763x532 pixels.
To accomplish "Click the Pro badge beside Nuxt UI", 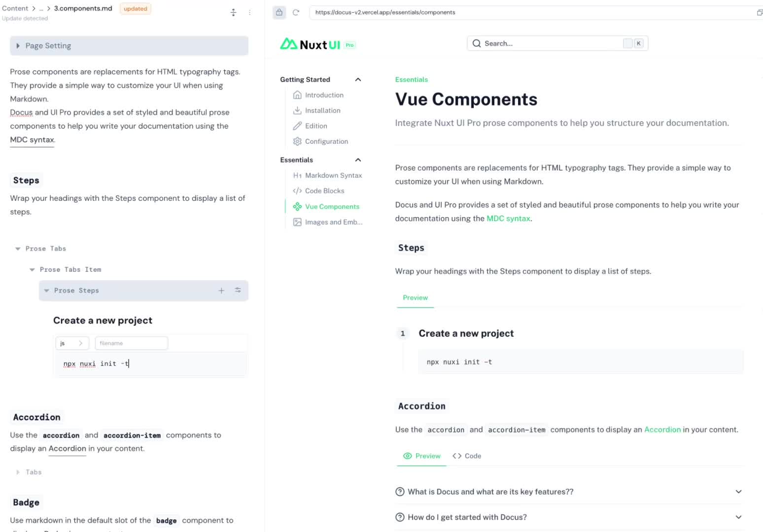I will pos(349,45).
